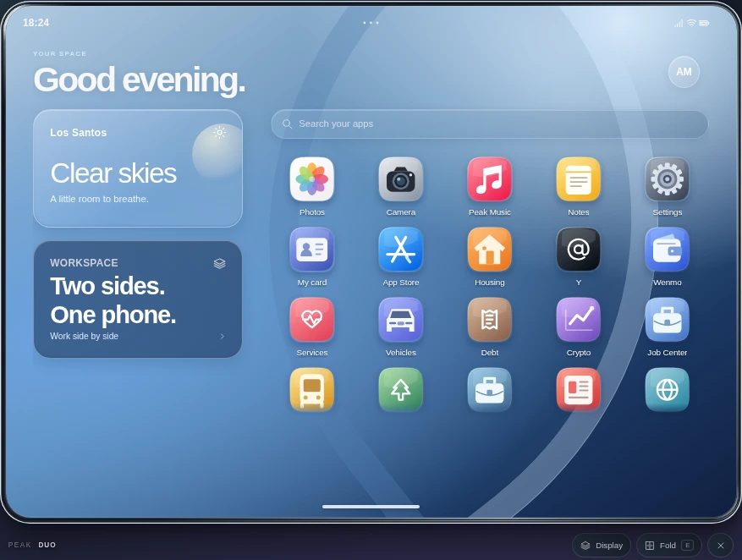
Task: Click the home indicator bar
Action: click(x=371, y=507)
